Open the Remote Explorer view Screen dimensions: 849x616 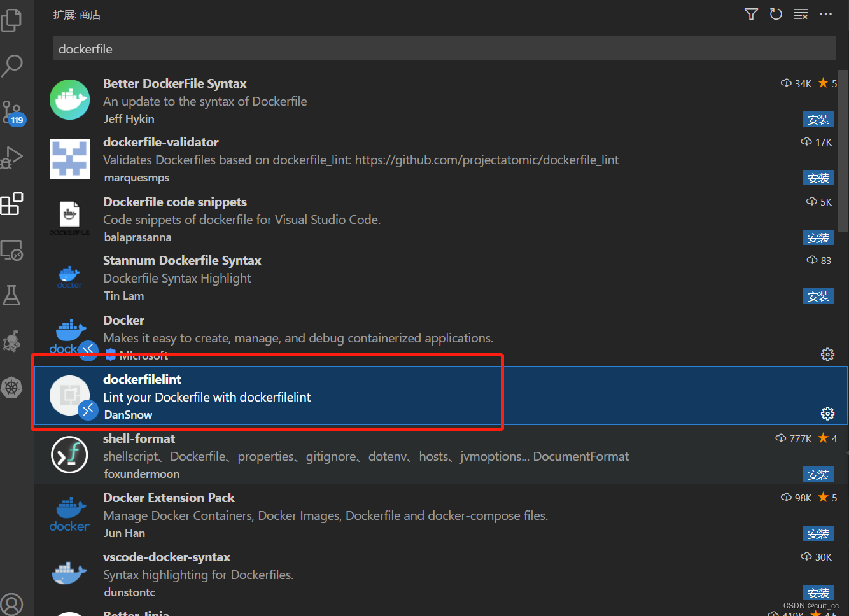(x=12, y=250)
